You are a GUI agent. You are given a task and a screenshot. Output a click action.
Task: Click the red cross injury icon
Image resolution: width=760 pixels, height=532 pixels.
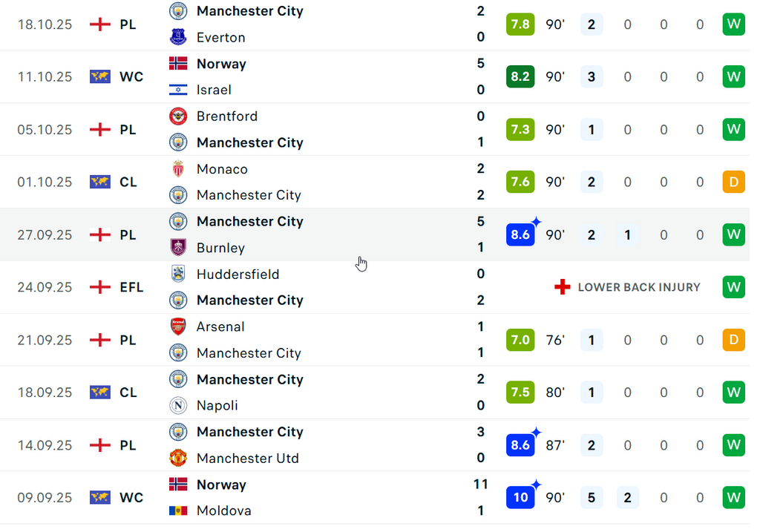[563, 287]
